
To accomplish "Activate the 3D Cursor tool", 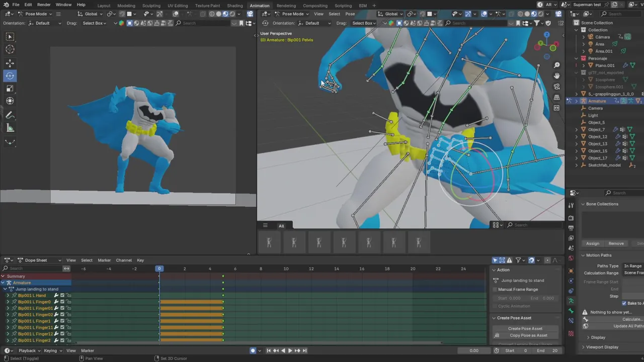I will (10, 49).
